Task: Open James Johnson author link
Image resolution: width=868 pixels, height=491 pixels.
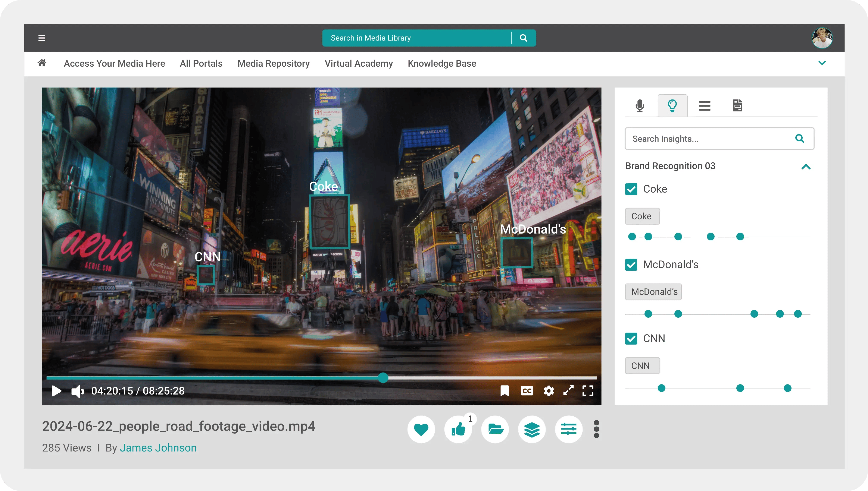Action: pos(158,448)
